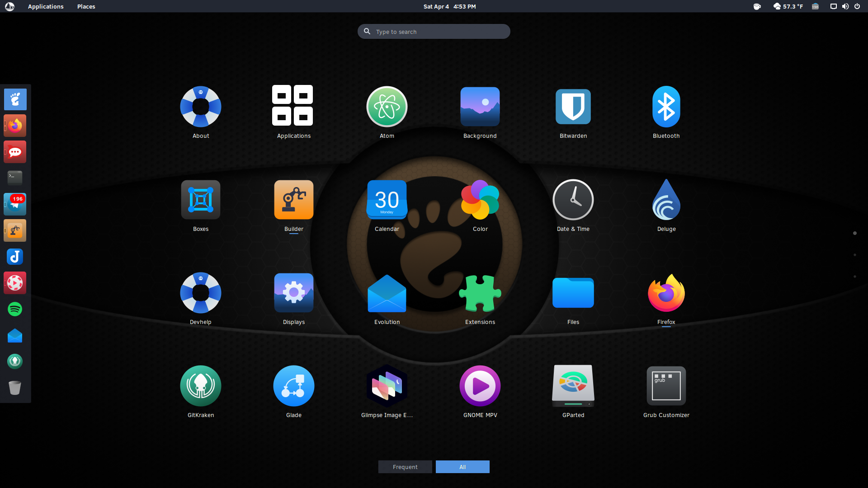Open Bluetooth settings icon

tap(666, 107)
